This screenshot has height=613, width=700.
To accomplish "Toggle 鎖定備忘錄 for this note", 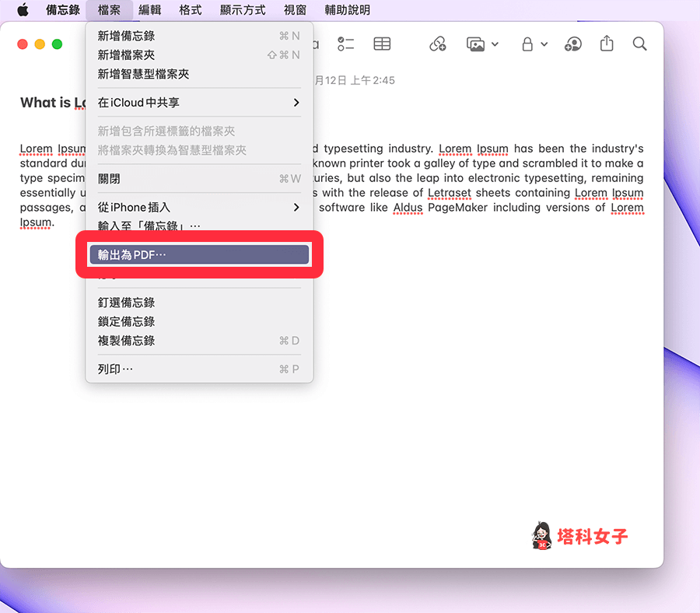I will pyautogui.click(x=126, y=321).
